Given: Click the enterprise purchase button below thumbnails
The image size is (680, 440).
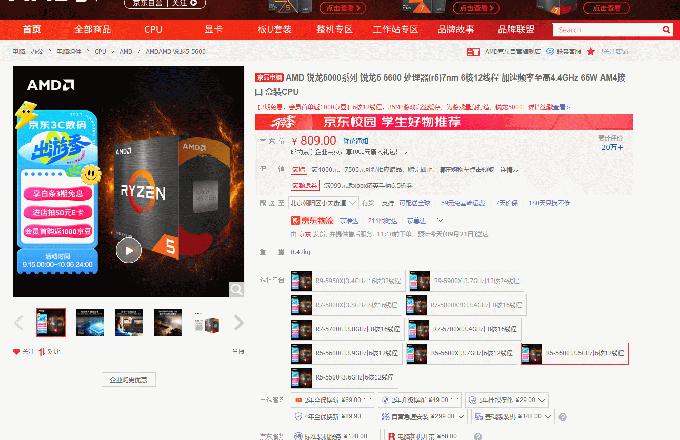Looking at the screenshot, I should click(x=128, y=380).
